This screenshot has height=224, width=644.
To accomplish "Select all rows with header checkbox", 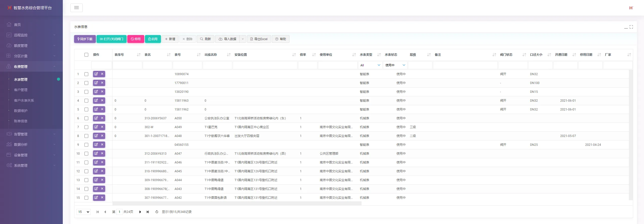I will point(86,55).
